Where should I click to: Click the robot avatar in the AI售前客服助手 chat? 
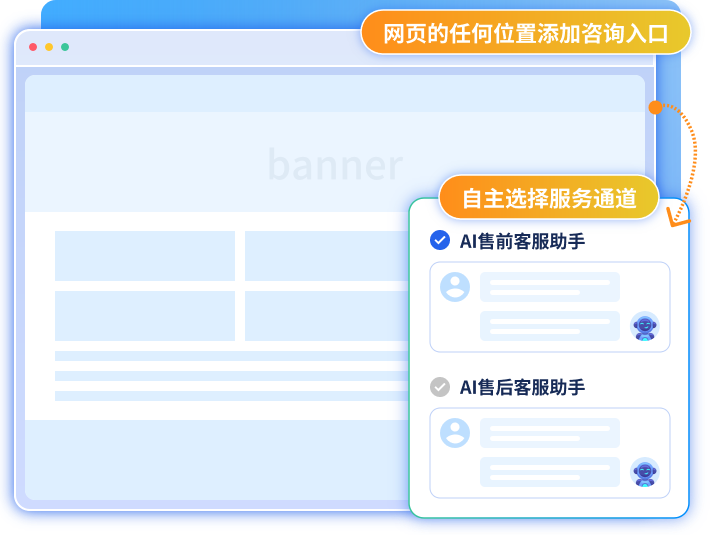coord(645,327)
